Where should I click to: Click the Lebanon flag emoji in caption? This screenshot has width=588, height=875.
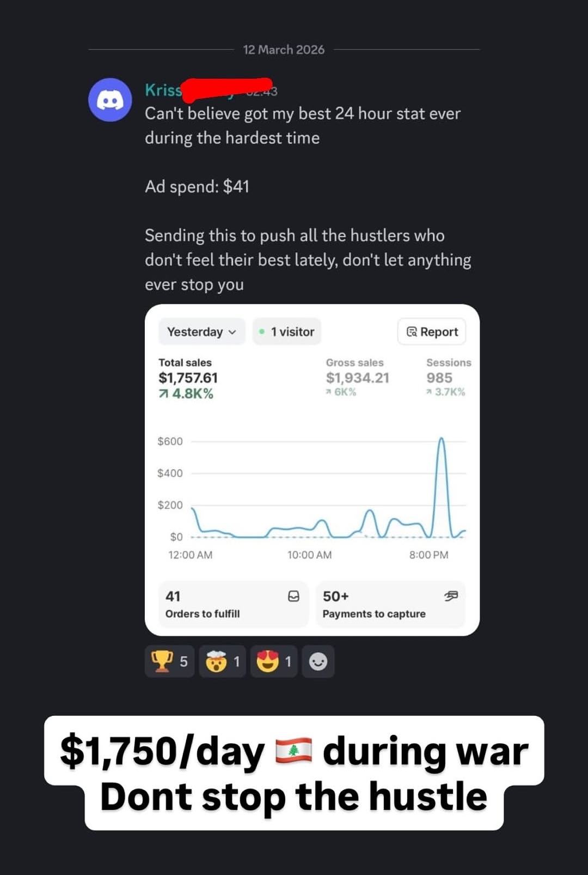click(293, 750)
